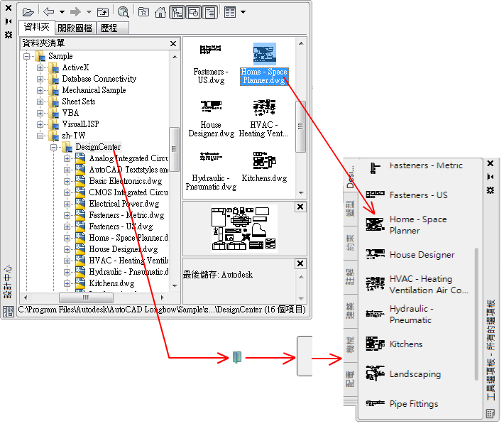
Task: Expand the Database Connectivity folder
Action: coord(40,79)
